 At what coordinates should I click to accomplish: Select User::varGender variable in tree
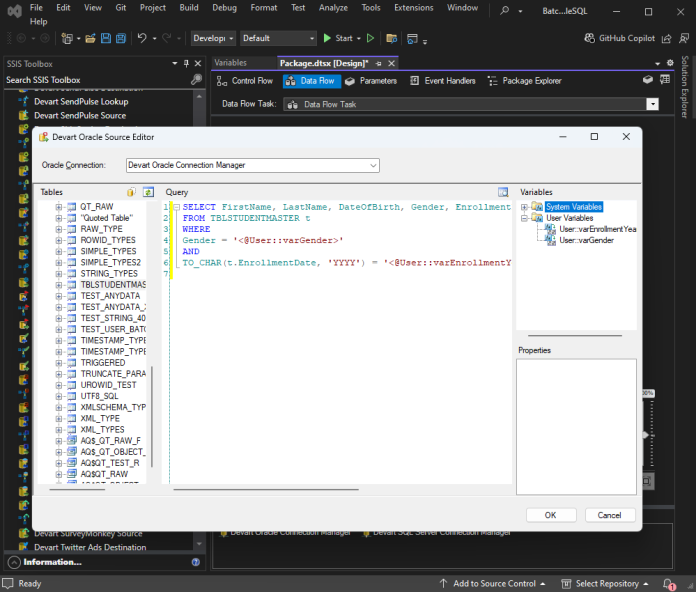[x=586, y=240]
